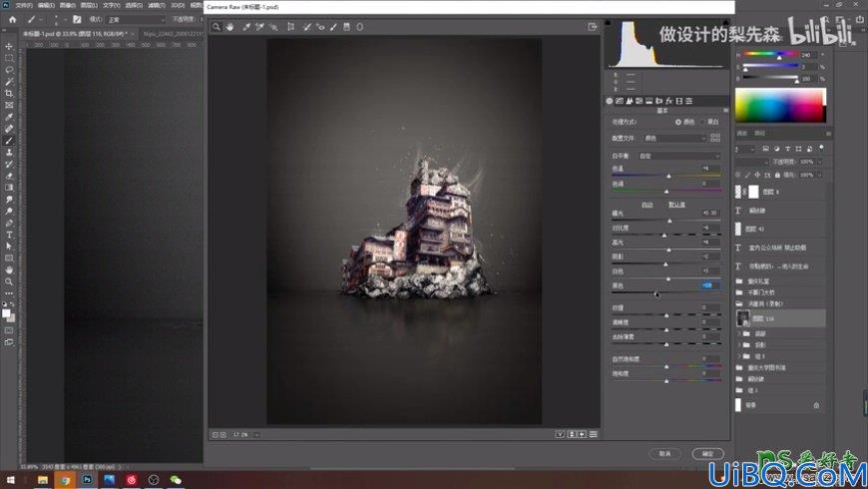Open the Detail panel icon
This screenshot has width=868, height=489.
coord(630,101)
